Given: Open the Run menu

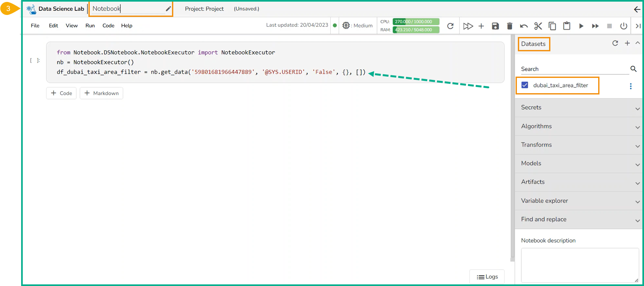Looking at the screenshot, I should tap(90, 26).
